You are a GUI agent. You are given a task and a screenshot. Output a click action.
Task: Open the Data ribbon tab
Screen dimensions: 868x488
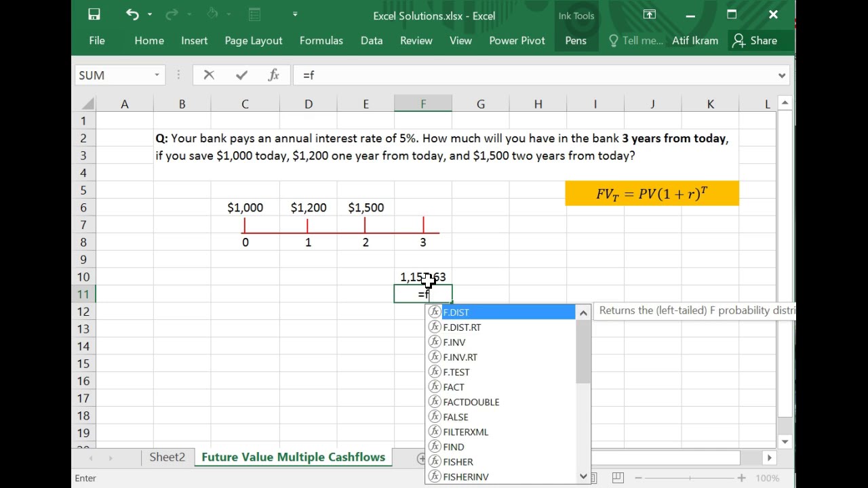pyautogui.click(x=372, y=41)
